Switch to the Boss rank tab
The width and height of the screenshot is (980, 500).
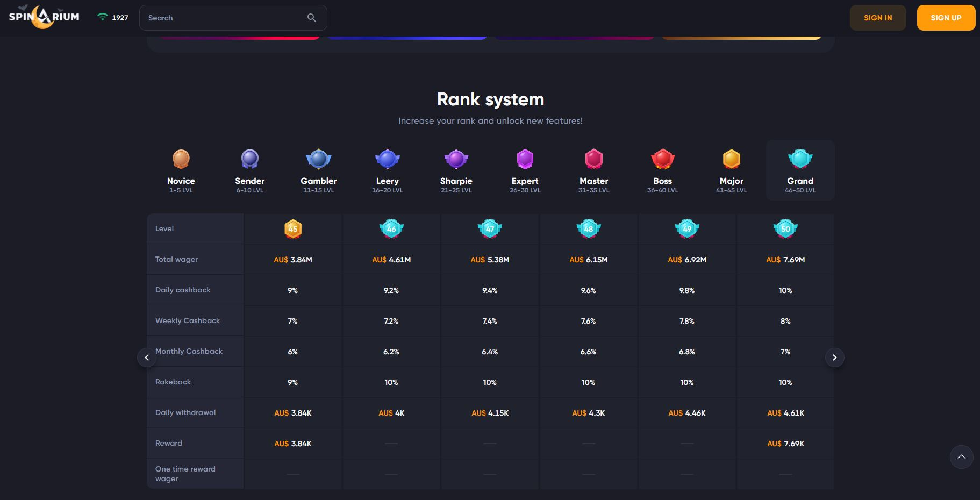click(662, 170)
